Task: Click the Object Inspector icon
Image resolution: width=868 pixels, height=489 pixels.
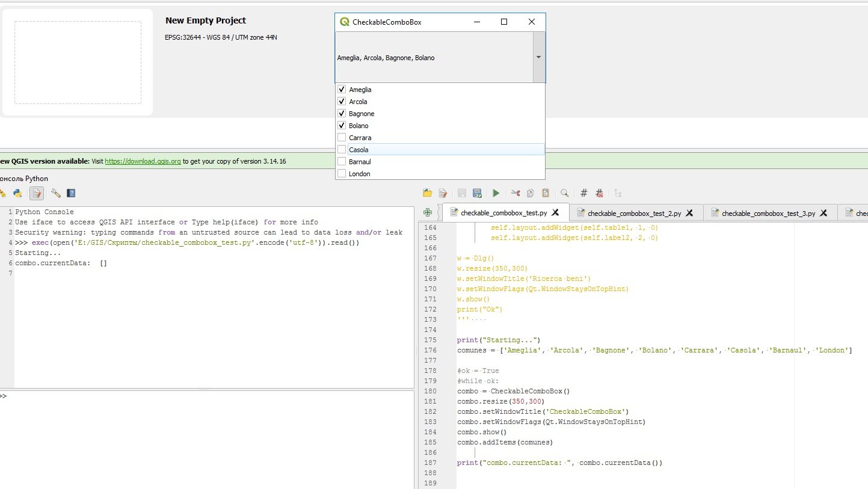Action: click(618, 193)
